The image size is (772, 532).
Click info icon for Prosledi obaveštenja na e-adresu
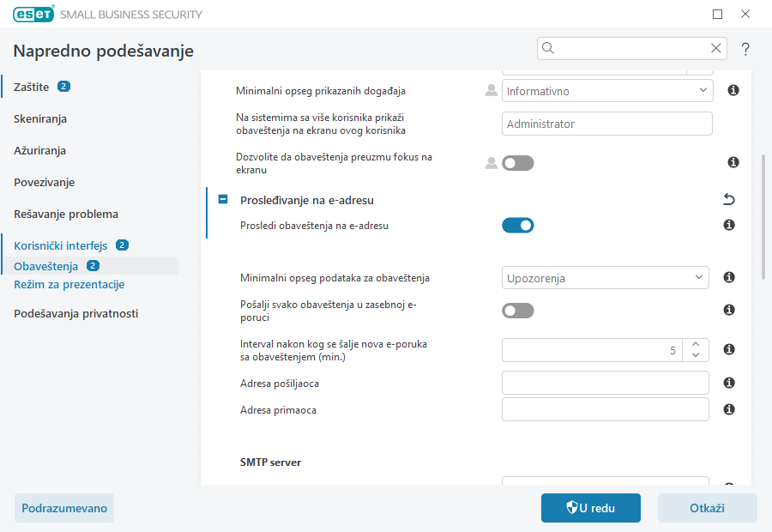tap(729, 225)
